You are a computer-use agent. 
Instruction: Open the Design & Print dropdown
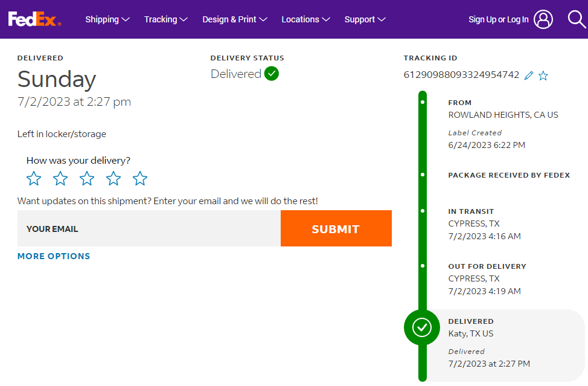(234, 19)
